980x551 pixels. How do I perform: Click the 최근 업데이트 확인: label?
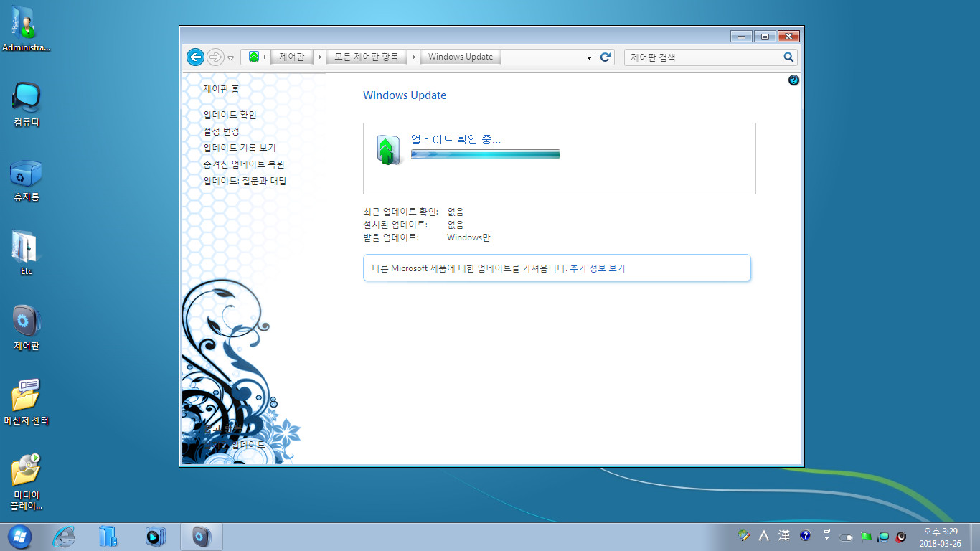(400, 212)
